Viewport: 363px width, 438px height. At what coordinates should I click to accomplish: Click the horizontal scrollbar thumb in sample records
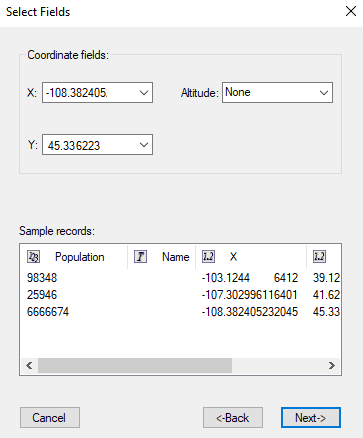point(135,365)
